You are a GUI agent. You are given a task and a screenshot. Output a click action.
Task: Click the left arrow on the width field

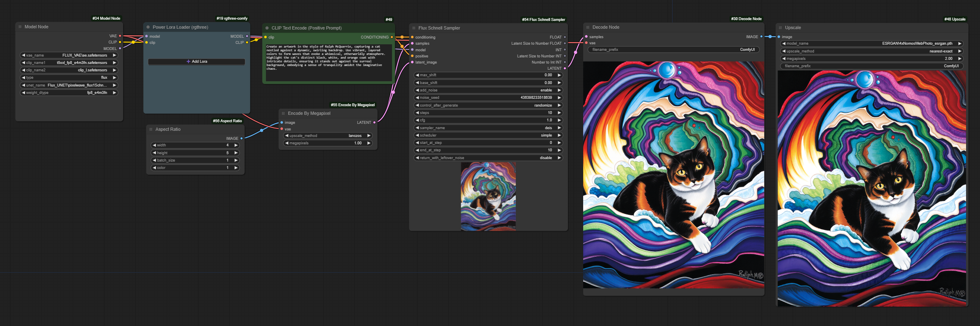[x=154, y=145]
